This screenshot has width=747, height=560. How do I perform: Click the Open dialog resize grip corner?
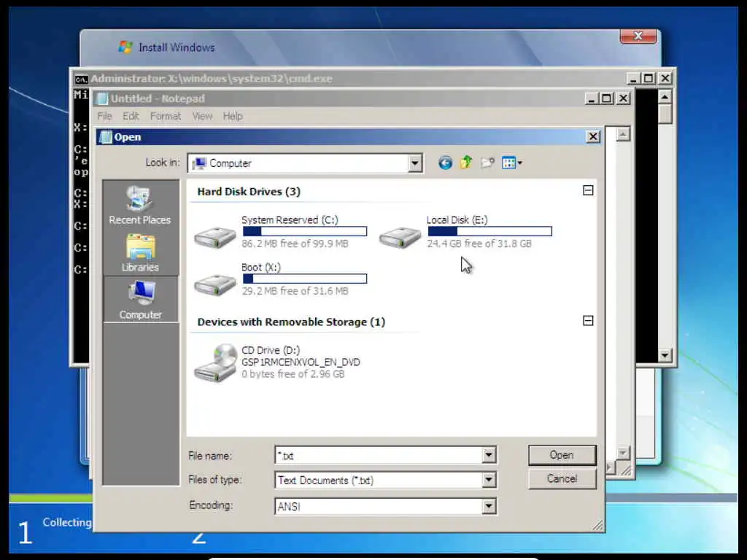coord(597,525)
